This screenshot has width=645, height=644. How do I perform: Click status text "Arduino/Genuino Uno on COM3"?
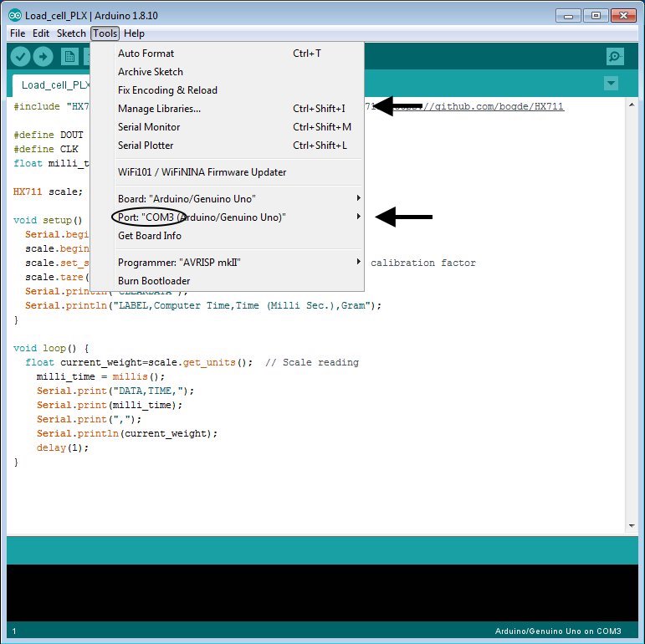pyautogui.click(x=558, y=631)
